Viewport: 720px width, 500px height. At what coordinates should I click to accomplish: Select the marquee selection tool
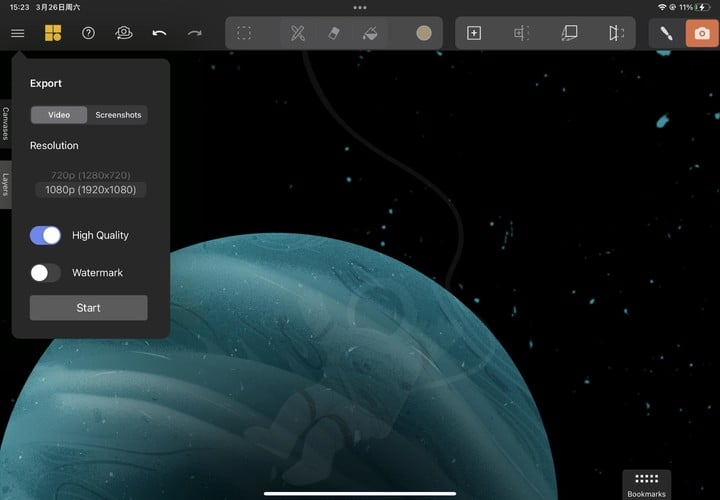244,33
